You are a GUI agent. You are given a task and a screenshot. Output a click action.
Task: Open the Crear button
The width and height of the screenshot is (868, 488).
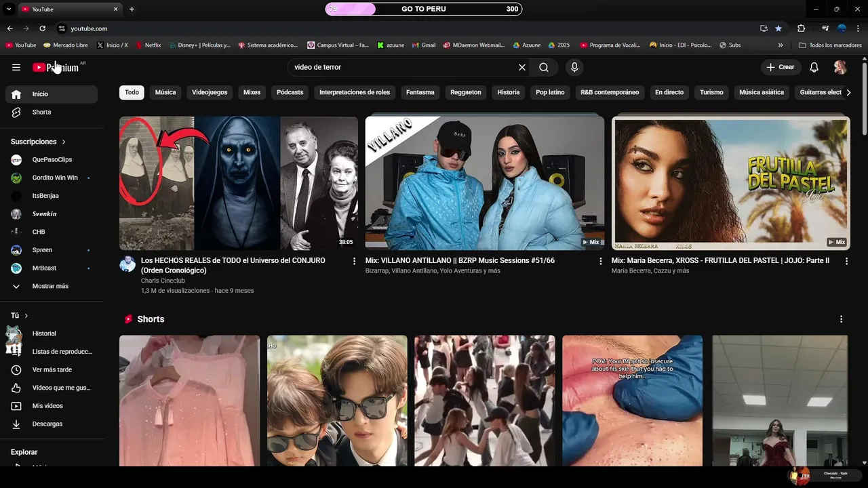[x=781, y=67]
